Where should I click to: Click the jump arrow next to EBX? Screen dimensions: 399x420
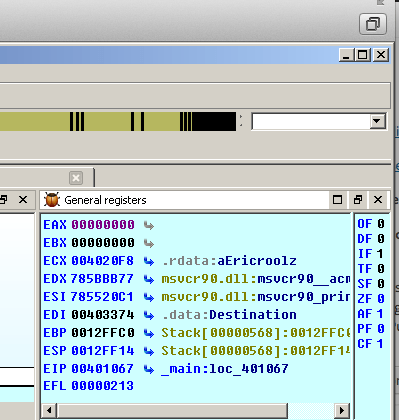[149, 244]
